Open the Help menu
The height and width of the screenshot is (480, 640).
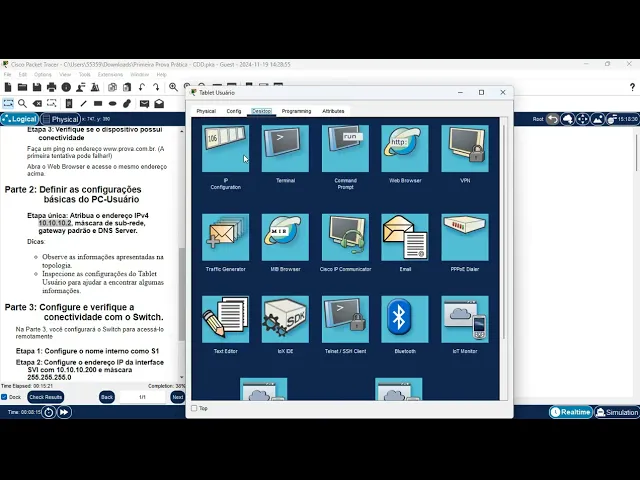(x=162, y=75)
